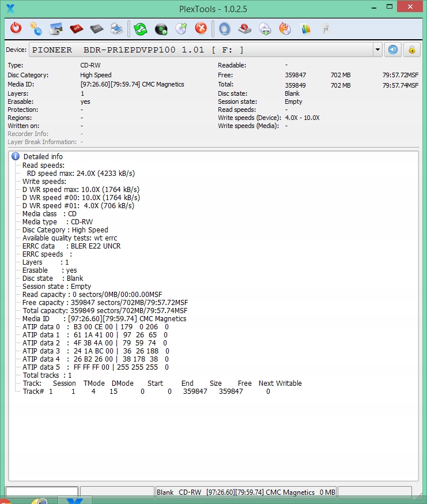Click the black disc with green dot icon
Screen dimensions: 427x504
(161, 29)
